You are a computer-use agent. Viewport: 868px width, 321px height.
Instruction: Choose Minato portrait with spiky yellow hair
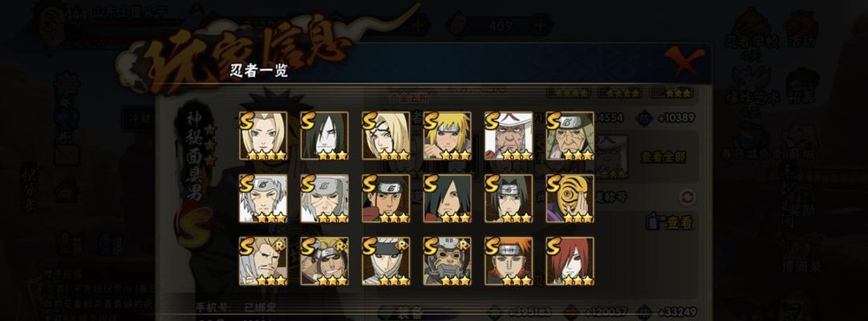pos(448,136)
